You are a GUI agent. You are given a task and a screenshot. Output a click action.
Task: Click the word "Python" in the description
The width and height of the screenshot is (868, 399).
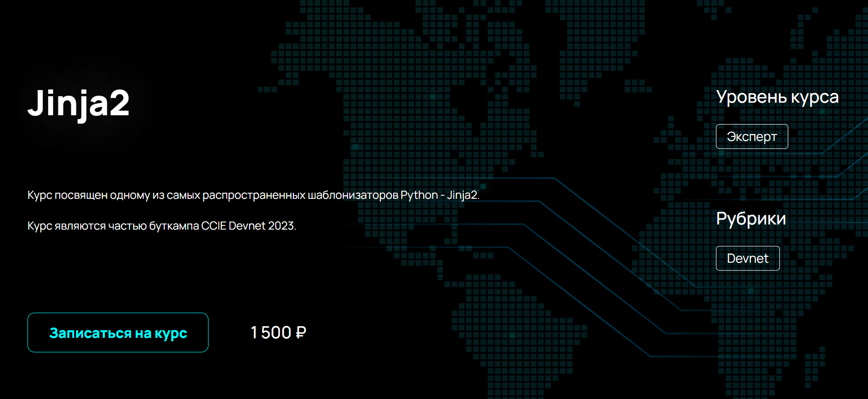click(419, 195)
